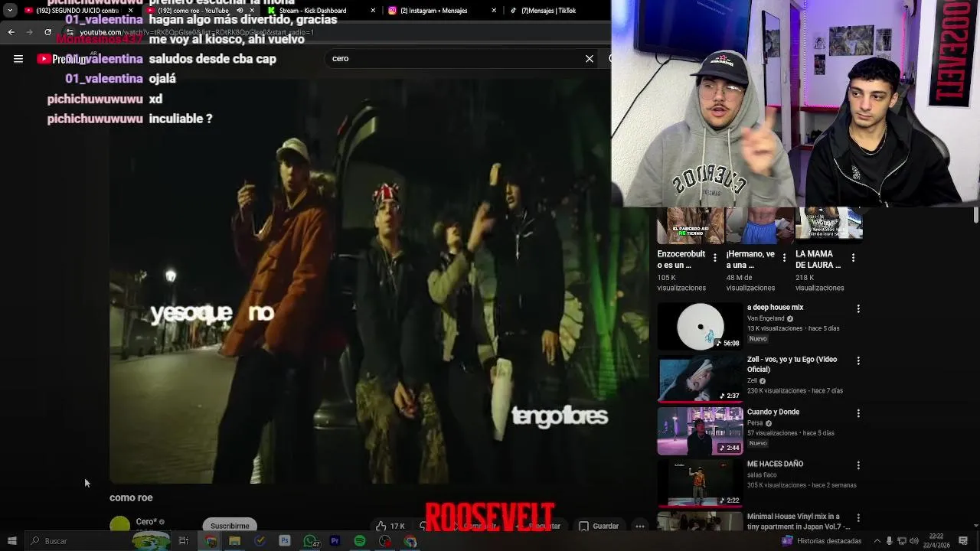Open the 'Historias destacadas' taskbar widget

pos(823,541)
